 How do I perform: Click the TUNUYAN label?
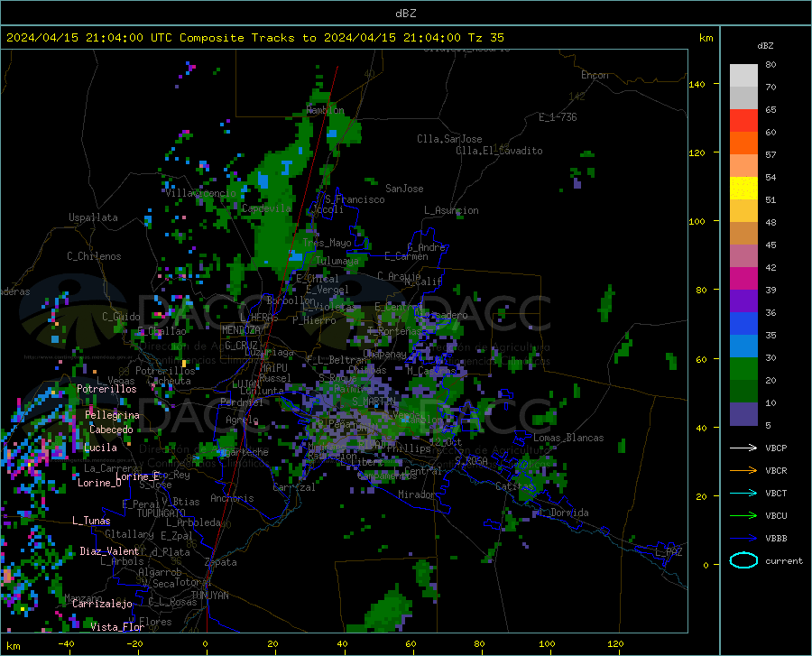click(209, 596)
